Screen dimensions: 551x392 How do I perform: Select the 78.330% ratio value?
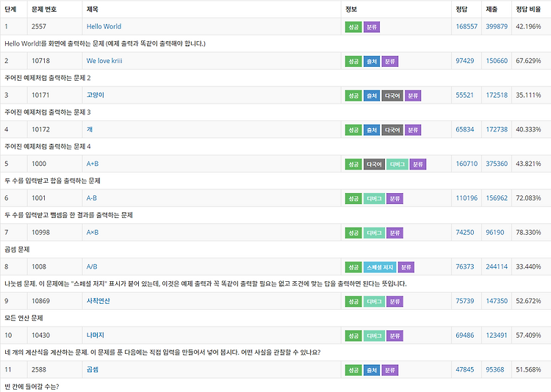click(x=528, y=233)
